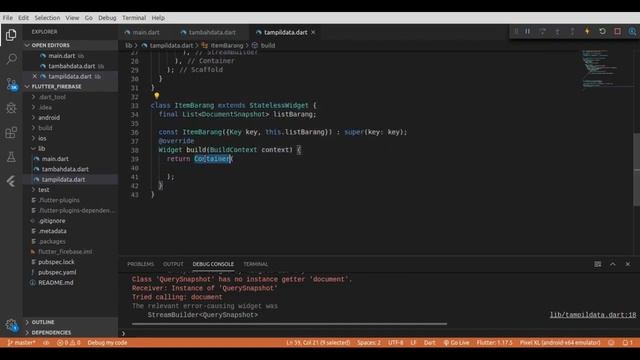Open the File menu
The width and height of the screenshot is (640, 360).
tap(7, 18)
